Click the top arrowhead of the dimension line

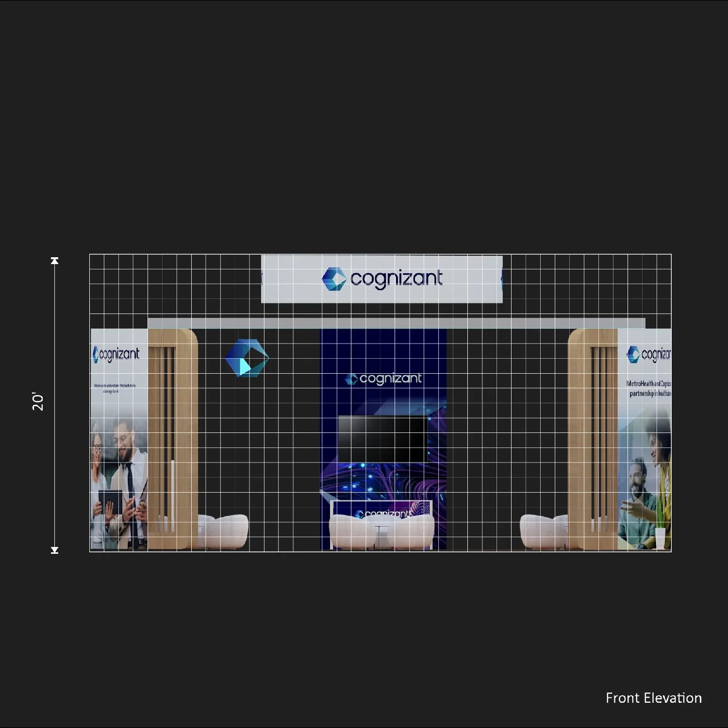[55, 261]
